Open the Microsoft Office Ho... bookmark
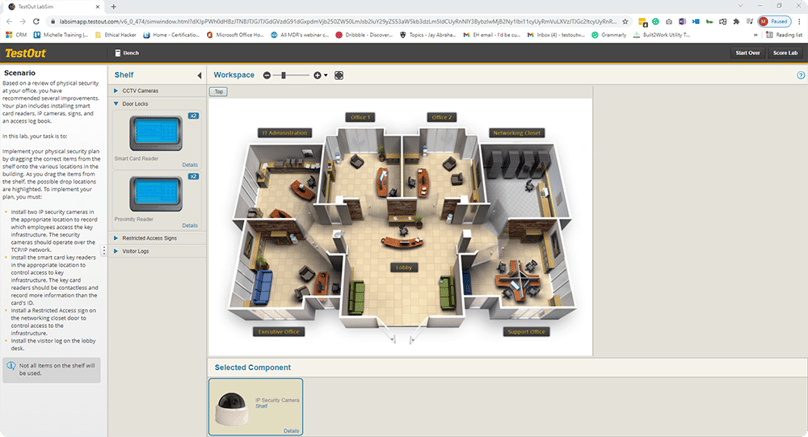The height and width of the screenshot is (437, 808). [235, 35]
